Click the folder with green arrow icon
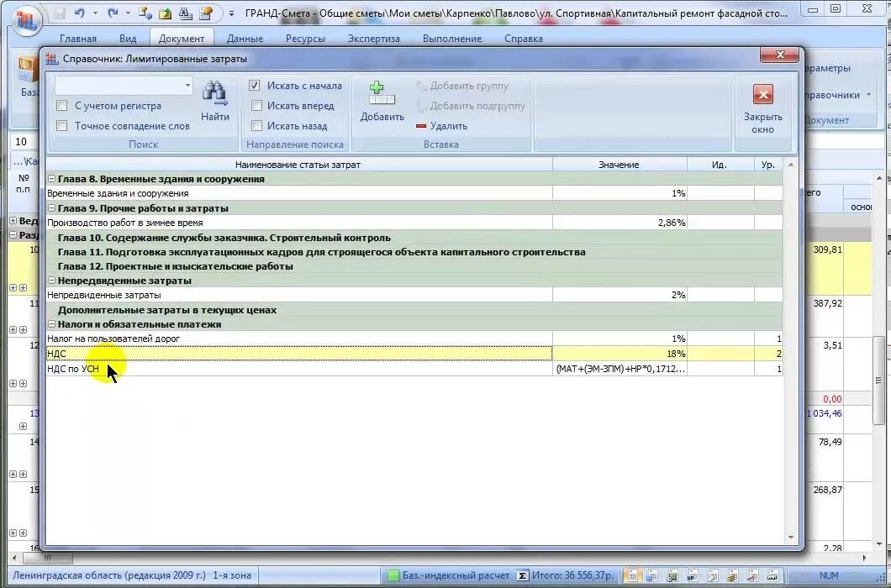The image size is (891, 588). (165, 13)
